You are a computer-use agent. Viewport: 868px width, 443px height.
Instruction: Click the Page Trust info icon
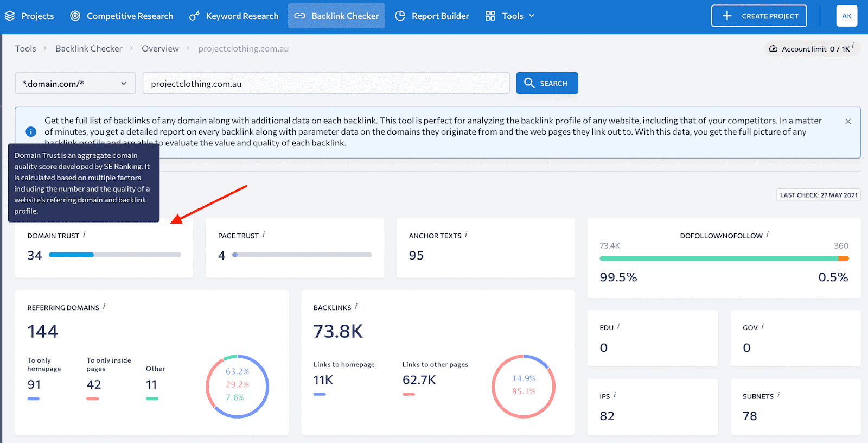(x=264, y=235)
